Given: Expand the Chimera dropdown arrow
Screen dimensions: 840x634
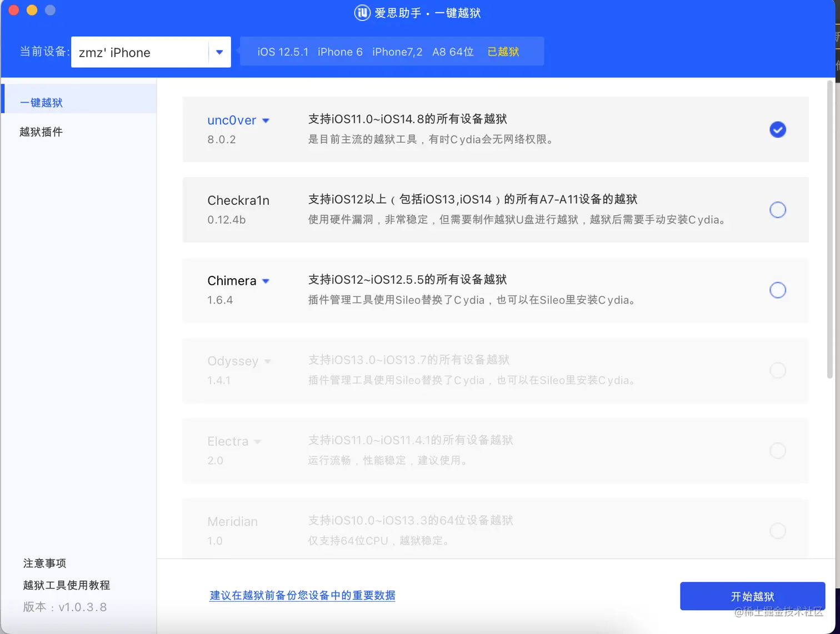Looking at the screenshot, I should (266, 281).
